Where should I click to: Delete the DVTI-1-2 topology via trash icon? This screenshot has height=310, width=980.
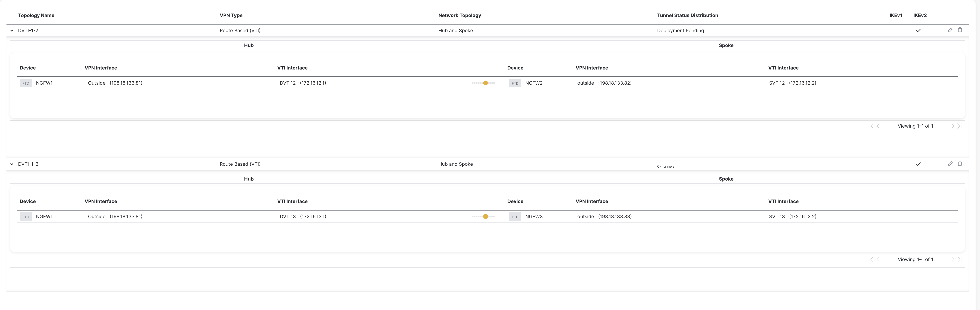tap(960, 30)
